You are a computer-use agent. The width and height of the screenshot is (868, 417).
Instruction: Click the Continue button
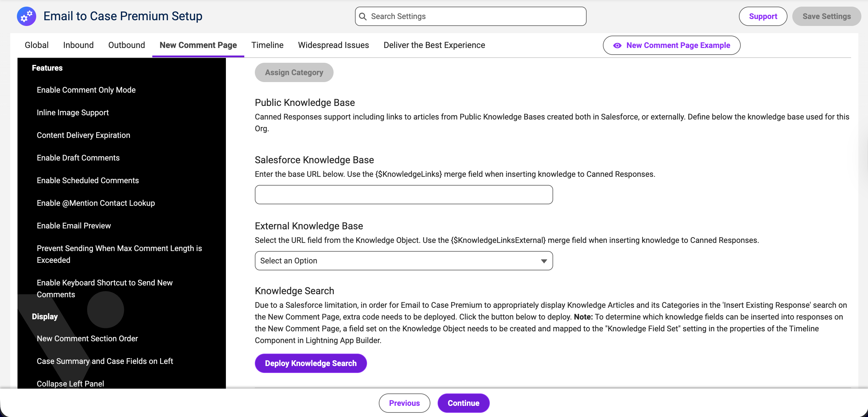463,403
